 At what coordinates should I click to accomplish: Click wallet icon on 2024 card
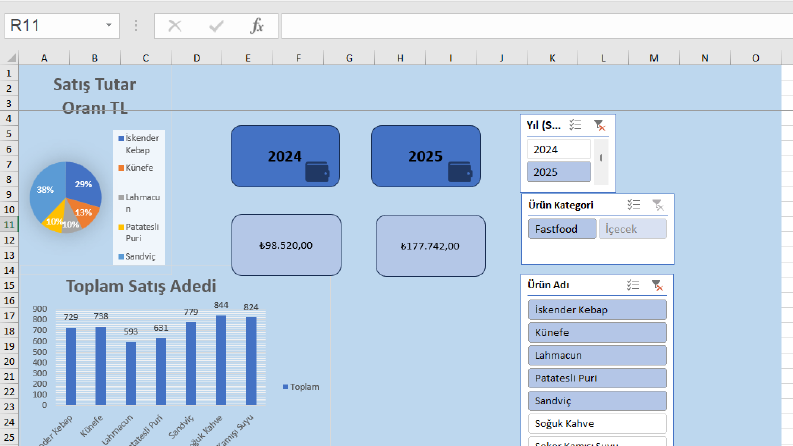(x=318, y=171)
